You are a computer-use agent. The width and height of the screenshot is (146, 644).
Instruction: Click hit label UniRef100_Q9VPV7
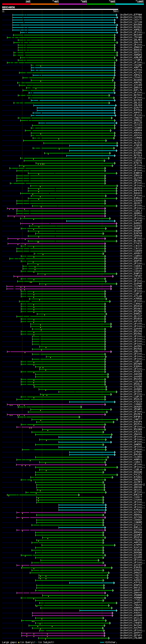131,633
